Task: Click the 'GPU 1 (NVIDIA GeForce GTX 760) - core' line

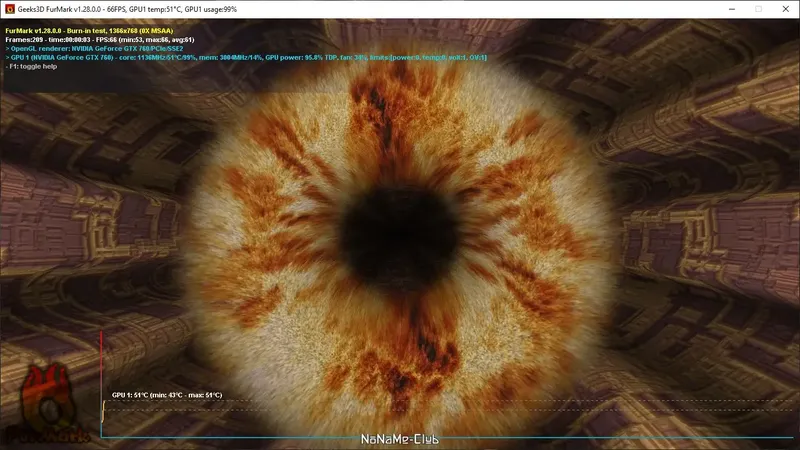Action: pyautogui.click(x=246, y=58)
